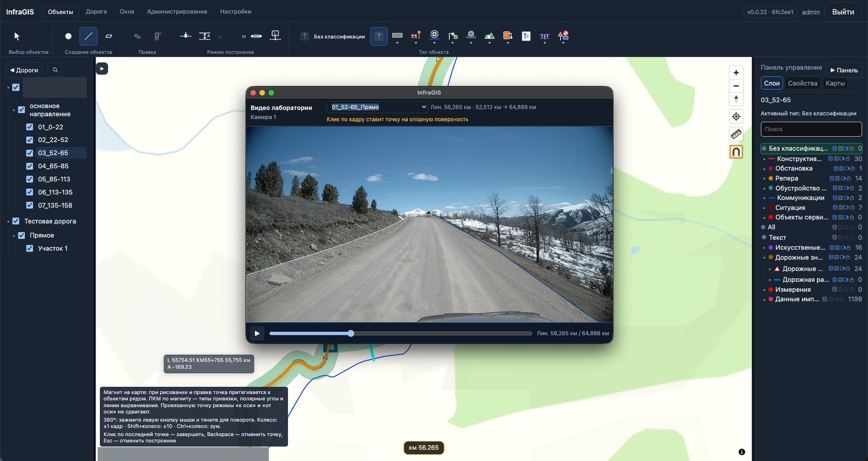868x461 pixels.
Task: Expand the Данные имп... layer group
Action: (x=764, y=300)
